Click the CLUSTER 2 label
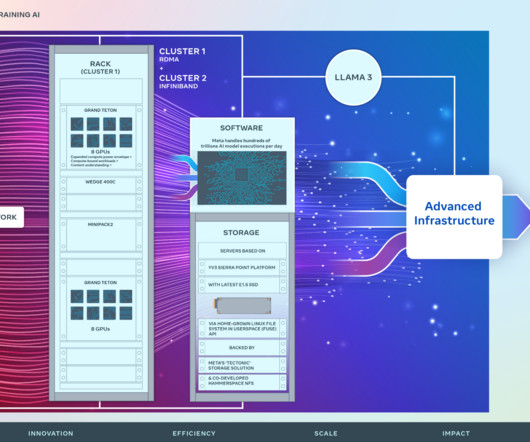 [183, 78]
